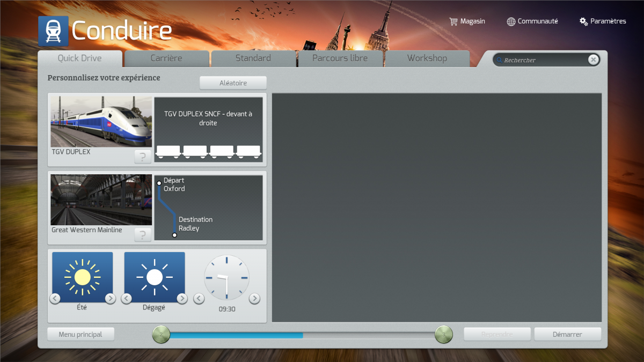Choose previous season with left arrow
Screen dimensions: 644x362
tap(55, 299)
